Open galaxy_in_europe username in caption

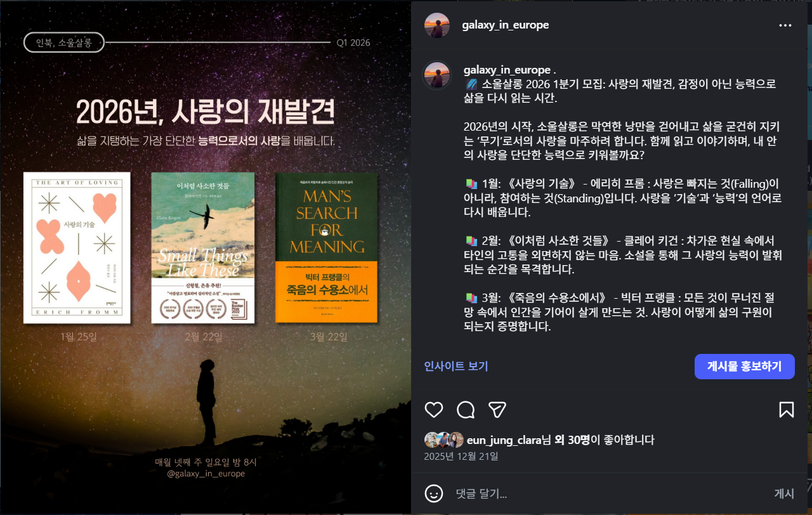click(x=507, y=70)
